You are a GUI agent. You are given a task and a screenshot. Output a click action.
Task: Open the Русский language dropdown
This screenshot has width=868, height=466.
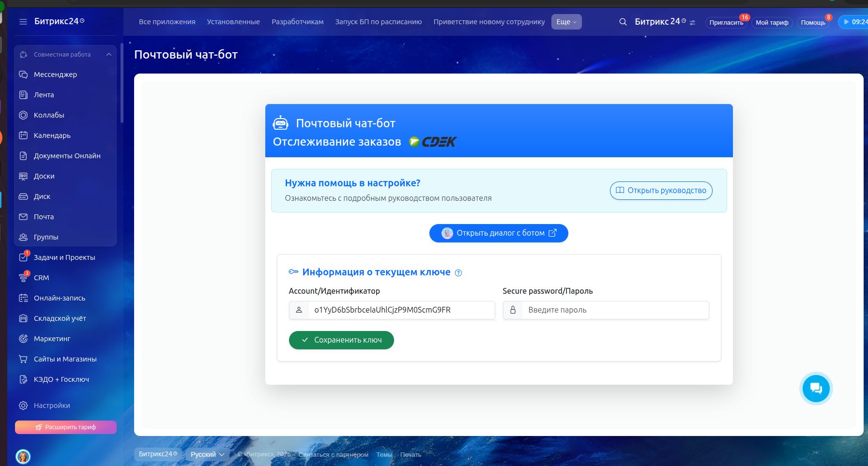(207, 454)
